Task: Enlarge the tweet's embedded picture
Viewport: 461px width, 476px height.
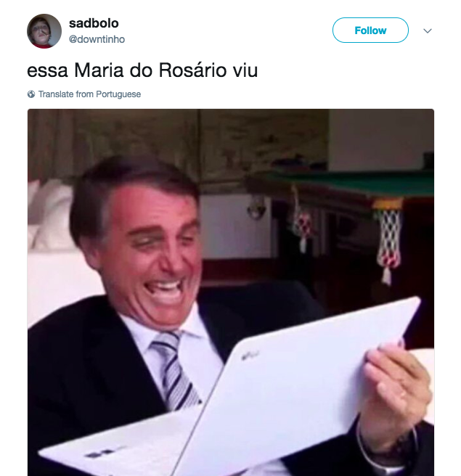Action: [231, 292]
